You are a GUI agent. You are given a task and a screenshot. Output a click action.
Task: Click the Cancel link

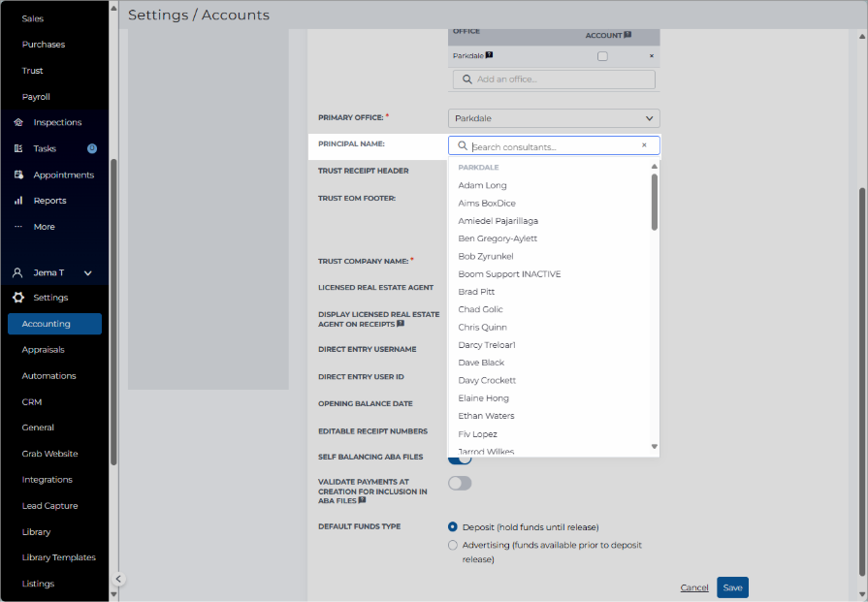pos(694,587)
